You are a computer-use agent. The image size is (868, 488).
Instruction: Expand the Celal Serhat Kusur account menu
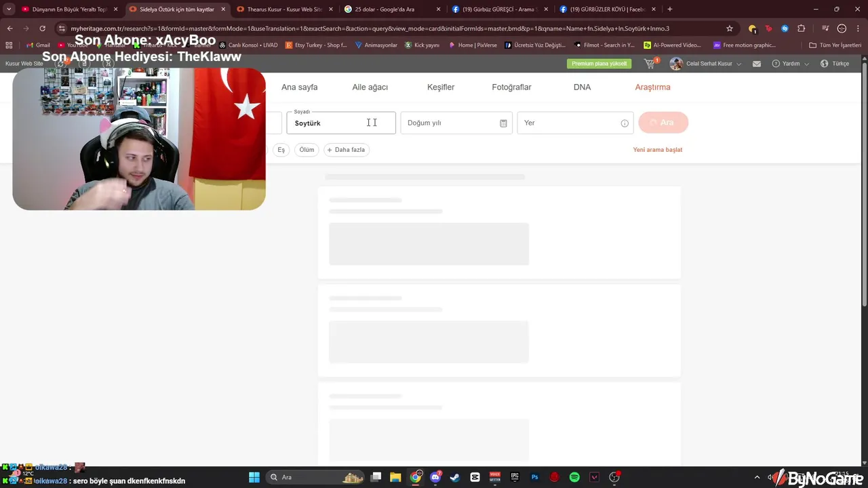pos(705,64)
